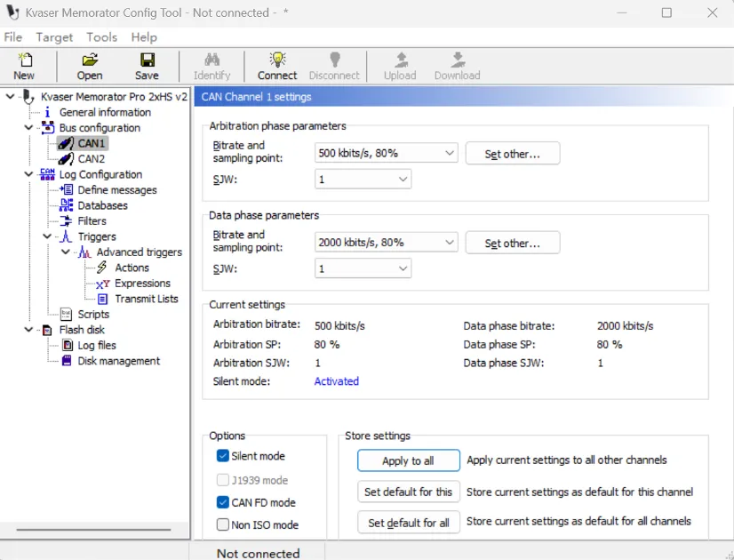Click the Upload toolbar icon
734x560 pixels.
click(x=401, y=60)
